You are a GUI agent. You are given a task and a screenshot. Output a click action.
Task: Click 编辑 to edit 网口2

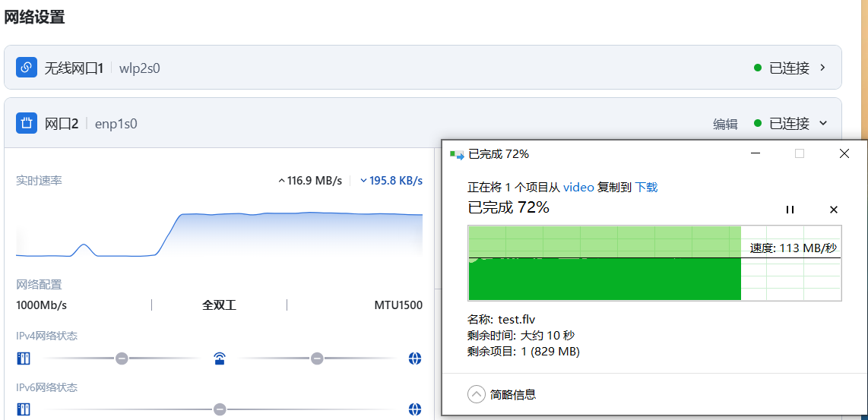(x=725, y=124)
